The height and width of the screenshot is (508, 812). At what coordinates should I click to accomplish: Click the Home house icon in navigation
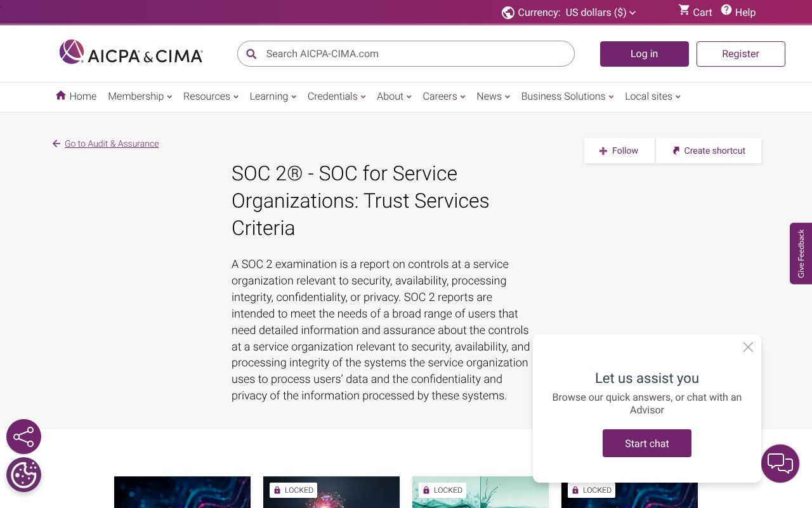[x=59, y=95]
